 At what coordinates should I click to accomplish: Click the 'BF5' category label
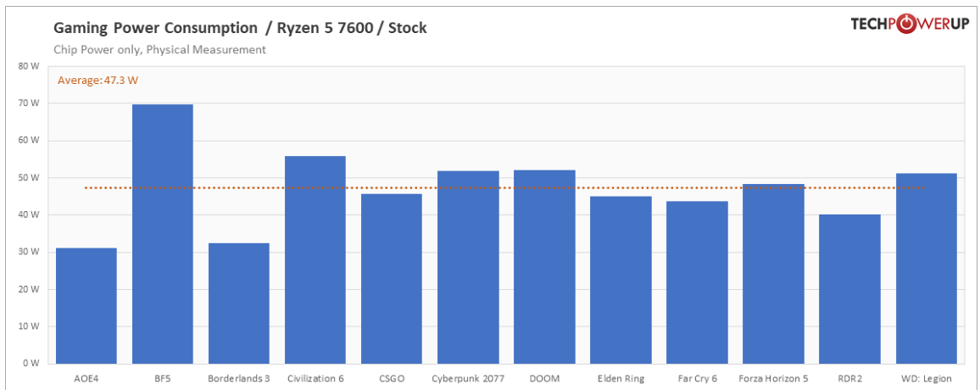click(163, 378)
